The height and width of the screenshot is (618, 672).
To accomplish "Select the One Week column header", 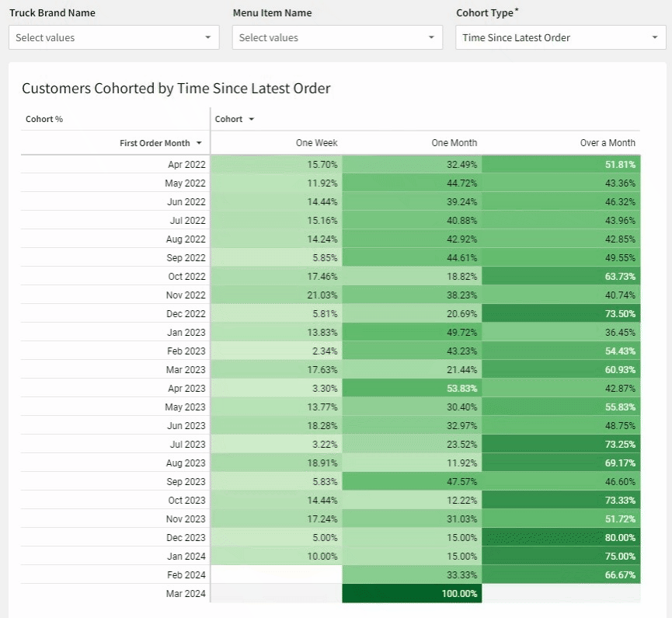I will click(x=316, y=143).
